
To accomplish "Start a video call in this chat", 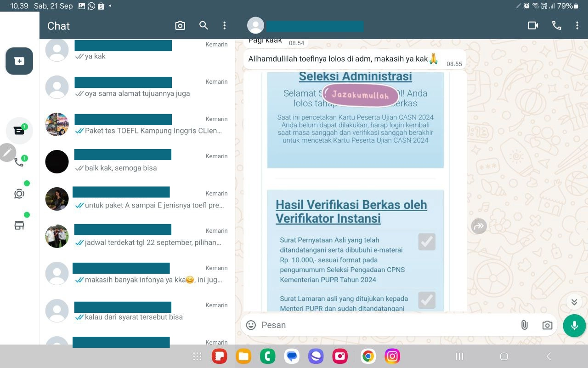I will (533, 26).
